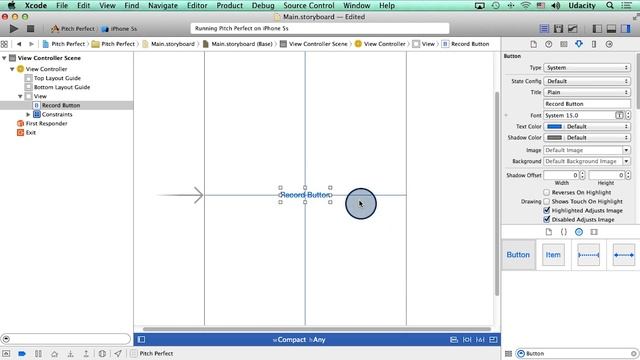Open the Connections inspector
The height and width of the screenshot is (360, 640).
coord(609,44)
